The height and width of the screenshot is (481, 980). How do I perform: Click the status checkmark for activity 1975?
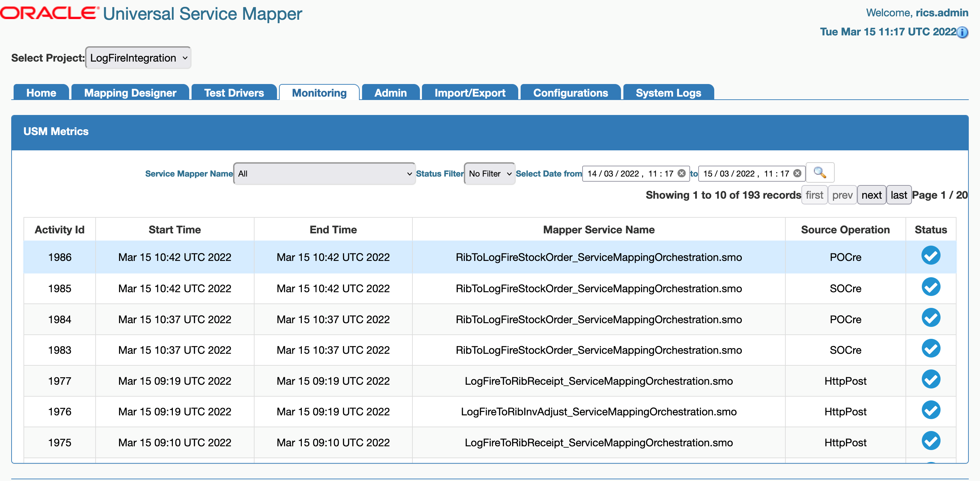(931, 441)
